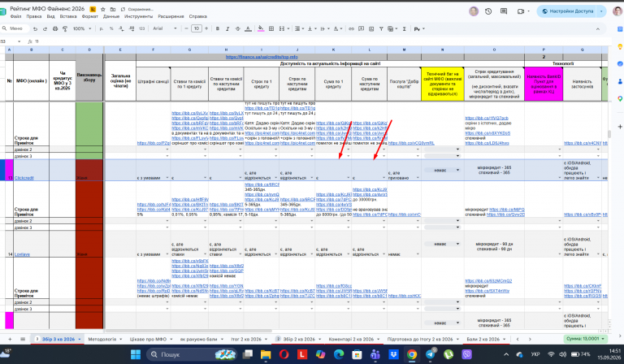Decrease the decimal places
This screenshot has height=364, width=624.
[x=121, y=28]
